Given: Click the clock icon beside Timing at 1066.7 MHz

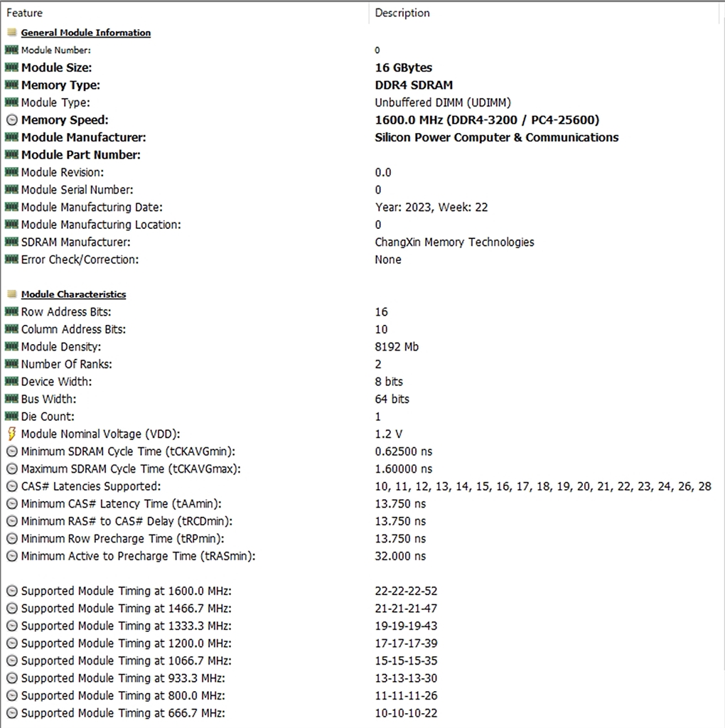Looking at the screenshot, I should (12, 660).
